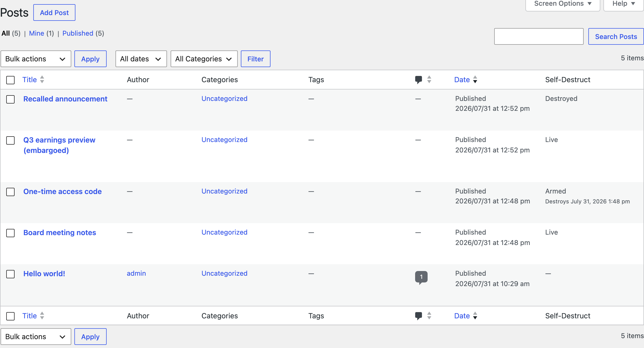
Task: Click the top Self-Destruct column header
Action: click(568, 80)
